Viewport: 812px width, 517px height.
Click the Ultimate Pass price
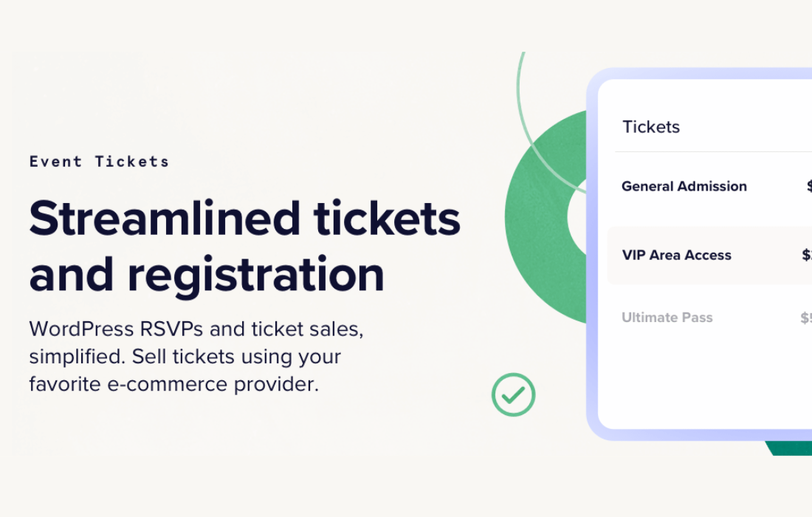806,318
